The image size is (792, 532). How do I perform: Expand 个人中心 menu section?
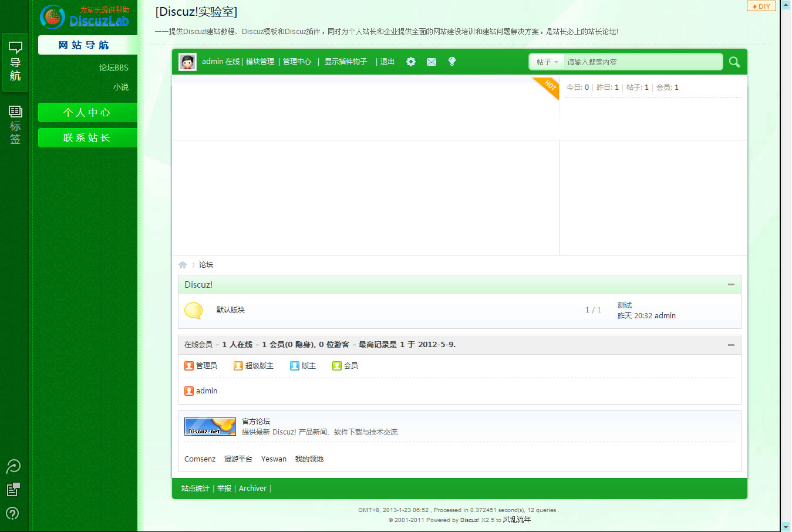(87, 113)
